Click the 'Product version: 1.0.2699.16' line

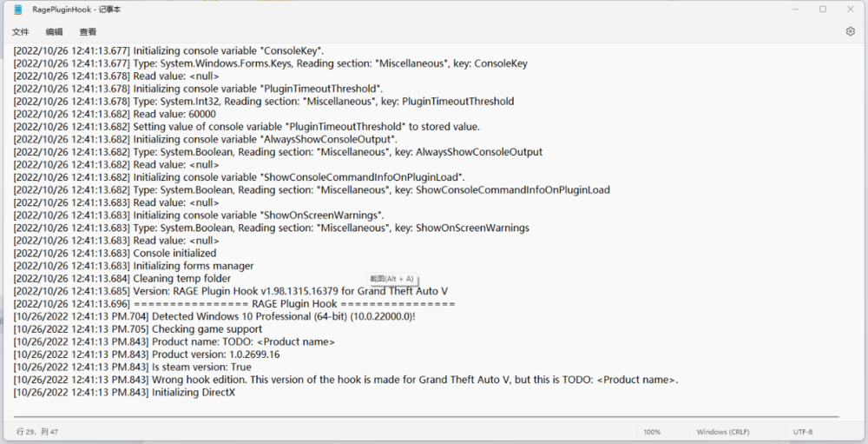pos(215,355)
